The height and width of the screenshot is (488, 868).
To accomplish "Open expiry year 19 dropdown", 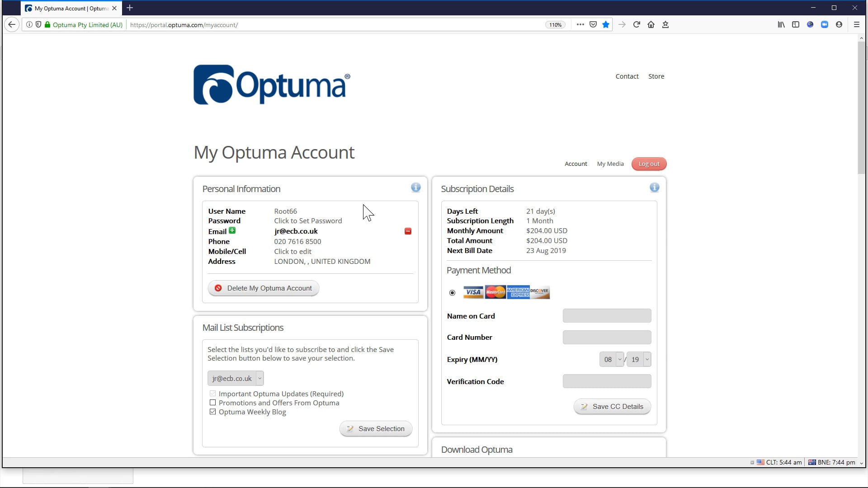I will [639, 359].
